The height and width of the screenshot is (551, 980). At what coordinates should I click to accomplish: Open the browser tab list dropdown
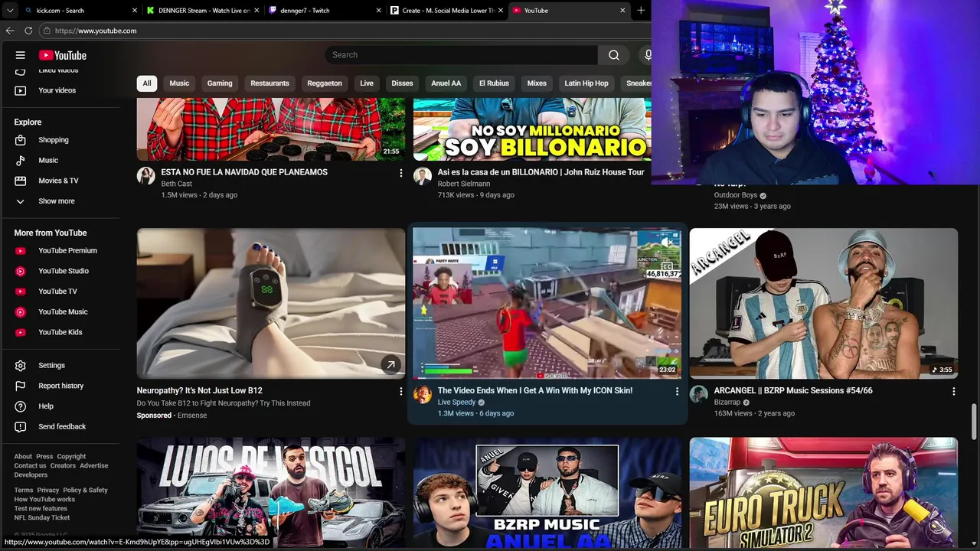10,11
